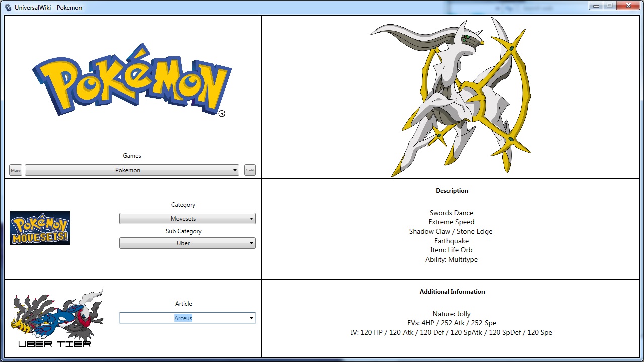Click the 'Earthquake' move text
Viewport: 644px width, 362px height.
tap(451, 241)
